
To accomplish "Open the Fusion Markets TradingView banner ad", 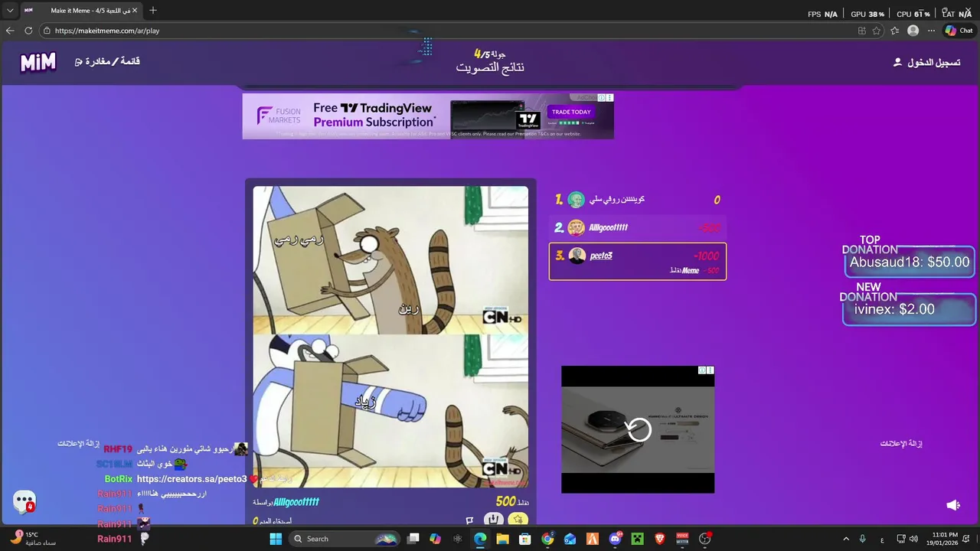I will click(428, 116).
